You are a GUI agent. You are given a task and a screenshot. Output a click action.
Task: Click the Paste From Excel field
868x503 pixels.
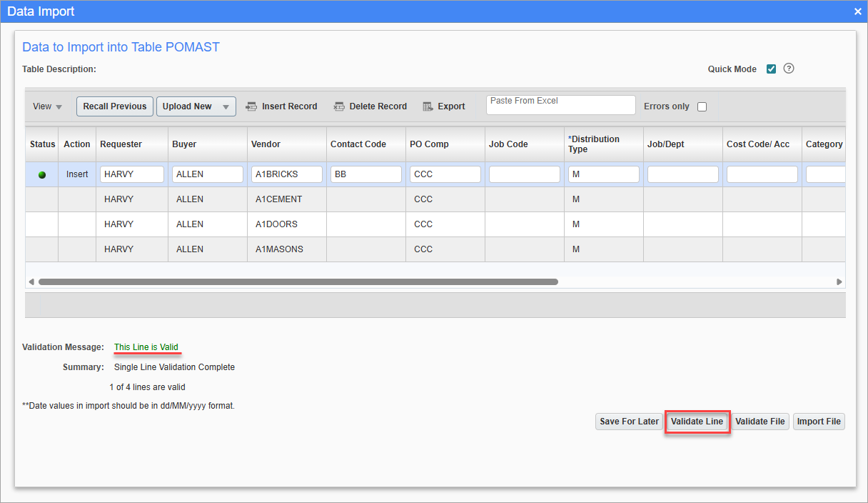click(x=560, y=104)
